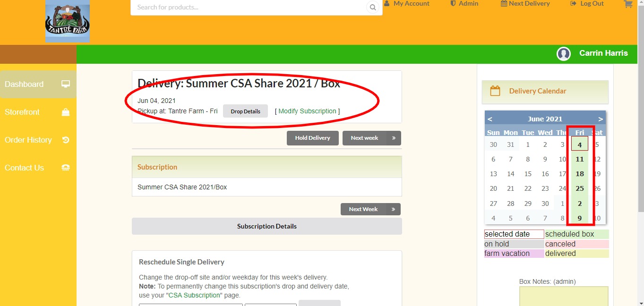This screenshot has height=306, width=644.
Task: Select Friday July 2 on the calendar
Action: (x=580, y=204)
